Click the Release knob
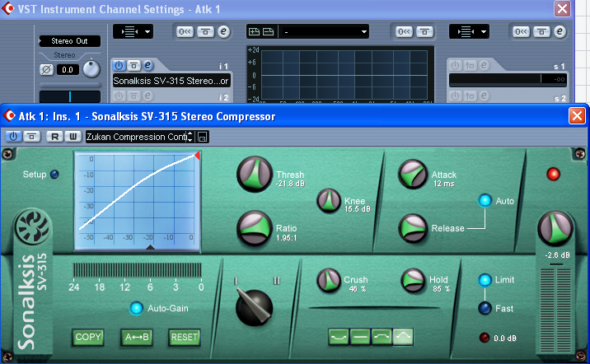 pyautogui.click(x=413, y=228)
